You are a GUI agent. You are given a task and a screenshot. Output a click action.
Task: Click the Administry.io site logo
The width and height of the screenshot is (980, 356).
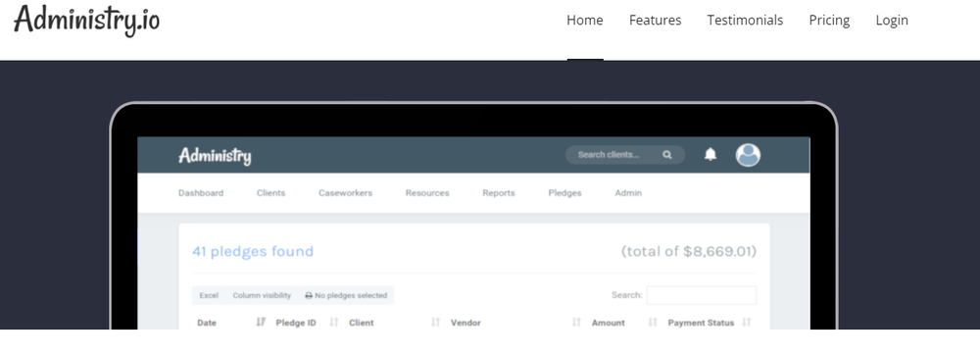coord(87,20)
